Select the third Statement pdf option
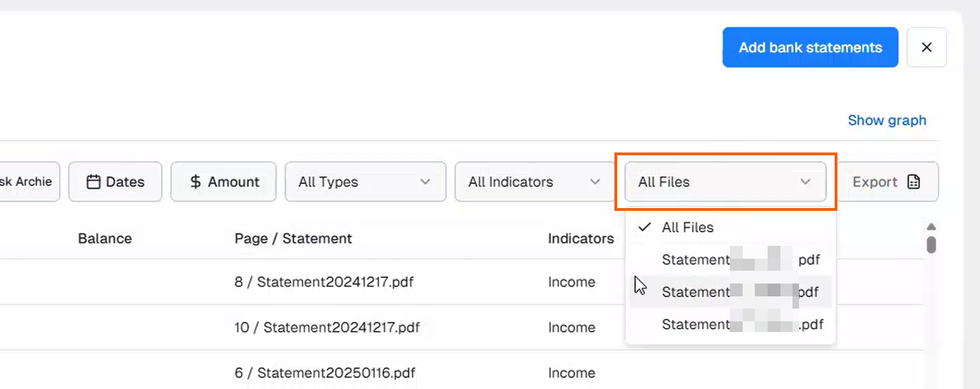The height and width of the screenshot is (389, 980). tap(731, 324)
